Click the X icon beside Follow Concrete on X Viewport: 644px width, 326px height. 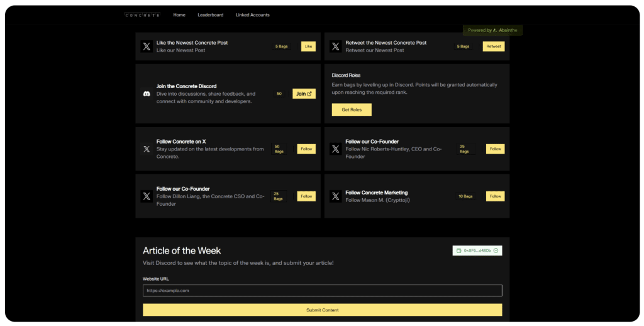[147, 149]
